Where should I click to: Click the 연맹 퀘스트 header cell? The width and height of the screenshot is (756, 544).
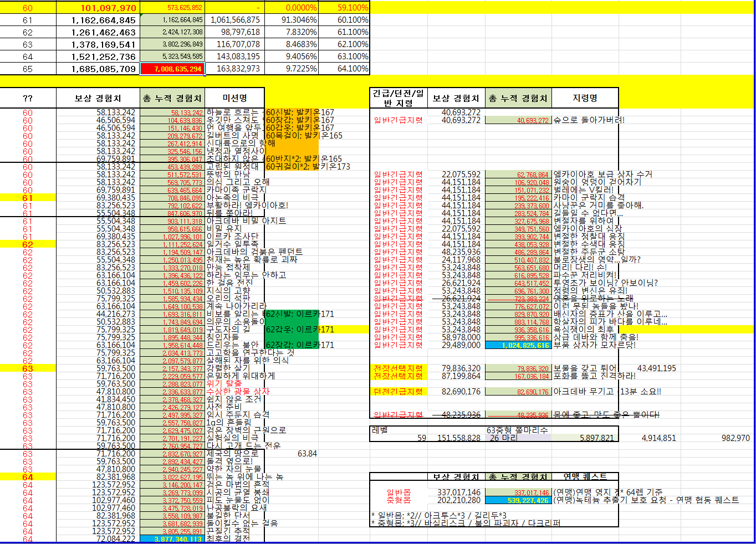pyautogui.click(x=585, y=476)
